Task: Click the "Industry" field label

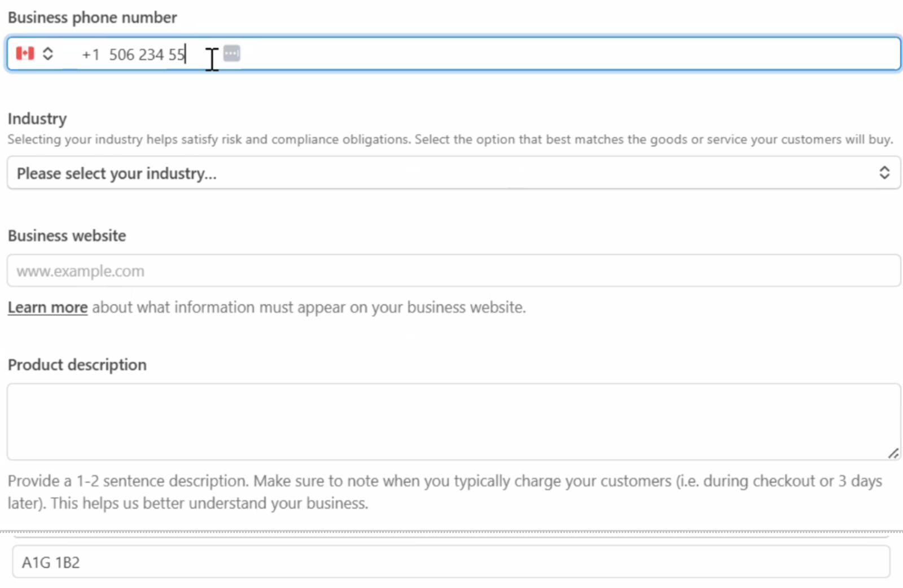Action: pyautogui.click(x=37, y=119)
